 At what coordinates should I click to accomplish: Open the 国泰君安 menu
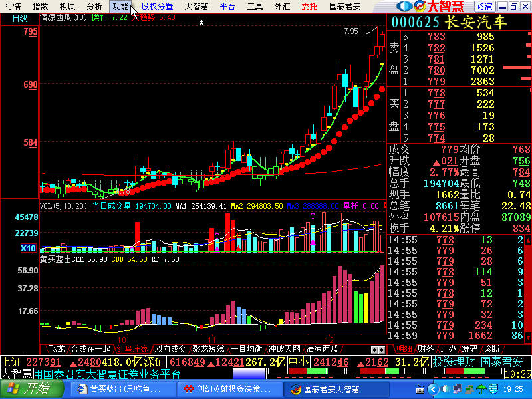pos(344,7)
